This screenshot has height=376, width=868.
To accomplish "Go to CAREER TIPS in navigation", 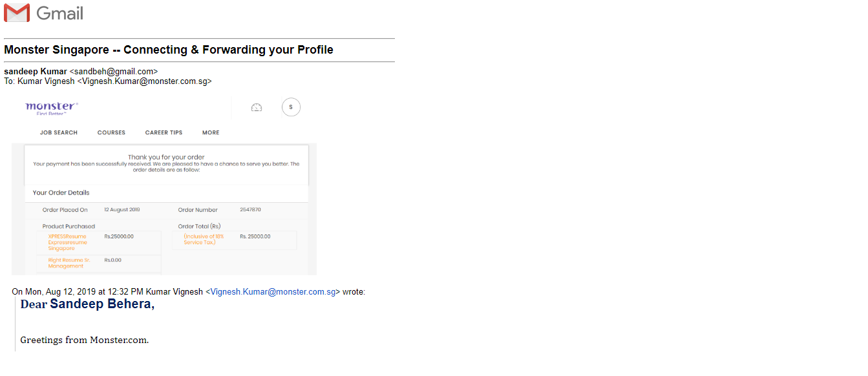I will pos(164,132).
